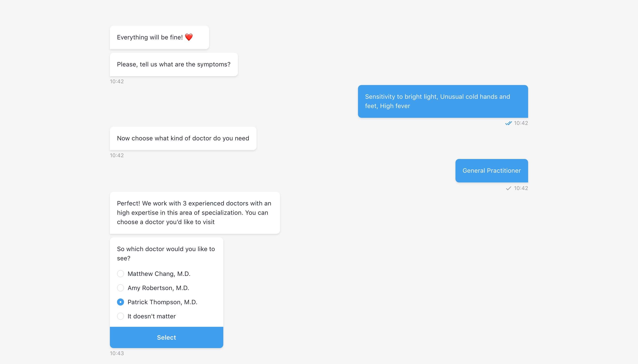
Task: Click "So which doctor would you like" question text
Action: [166, 254]
